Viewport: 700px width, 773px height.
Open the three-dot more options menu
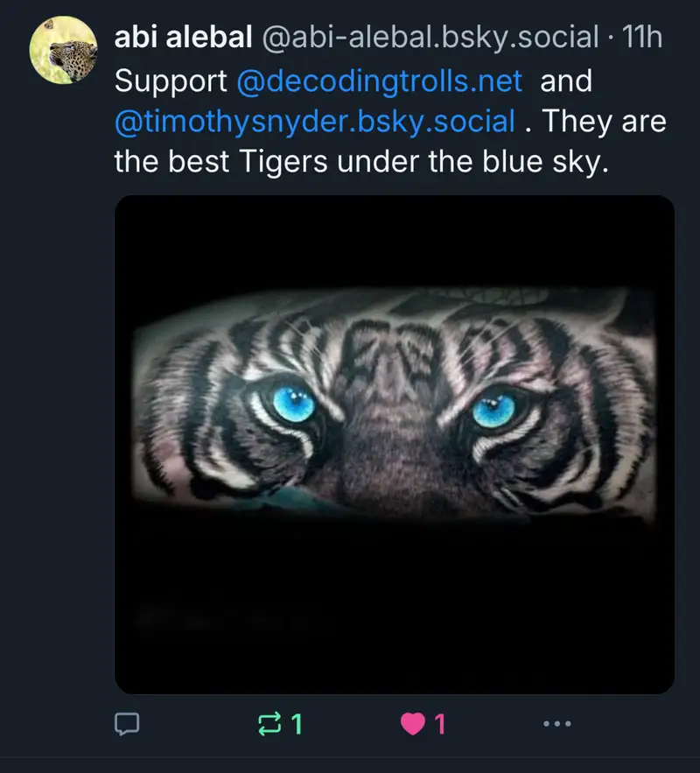556,723
